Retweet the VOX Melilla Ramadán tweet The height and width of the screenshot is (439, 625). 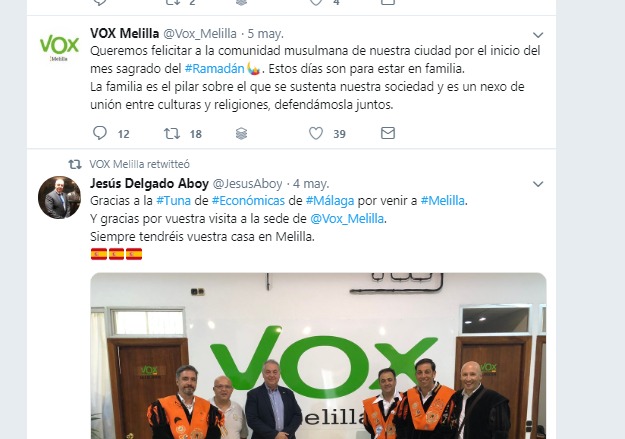[x=172, y=133]
